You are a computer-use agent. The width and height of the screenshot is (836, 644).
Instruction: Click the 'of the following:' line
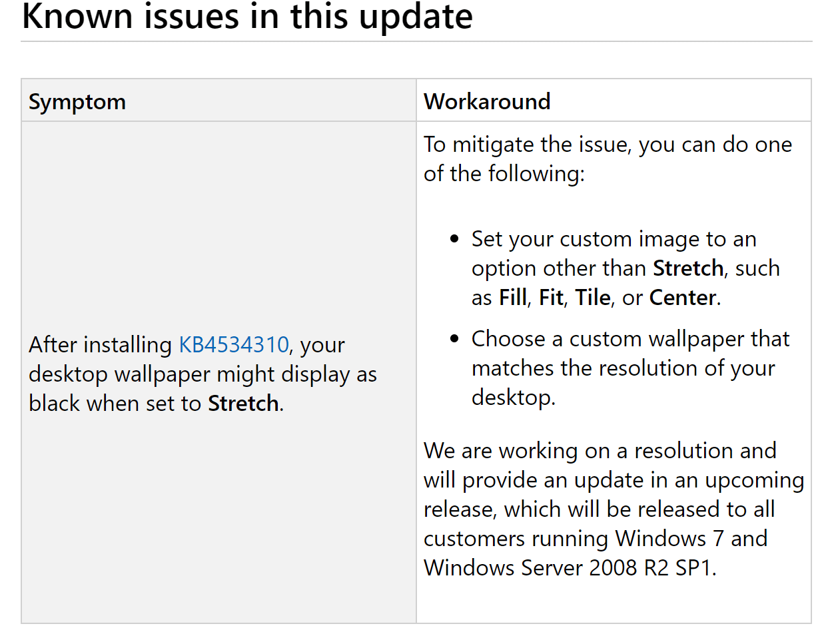point(504,174)
